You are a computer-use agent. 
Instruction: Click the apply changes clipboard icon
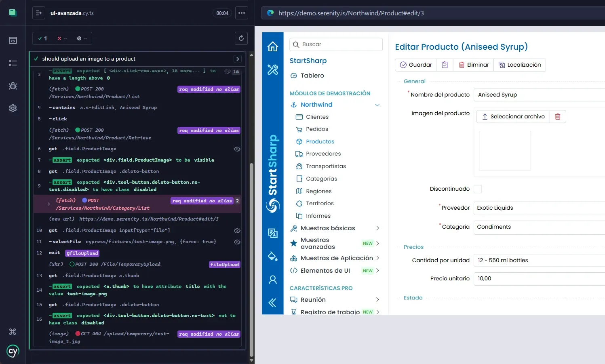pos(445,65)
